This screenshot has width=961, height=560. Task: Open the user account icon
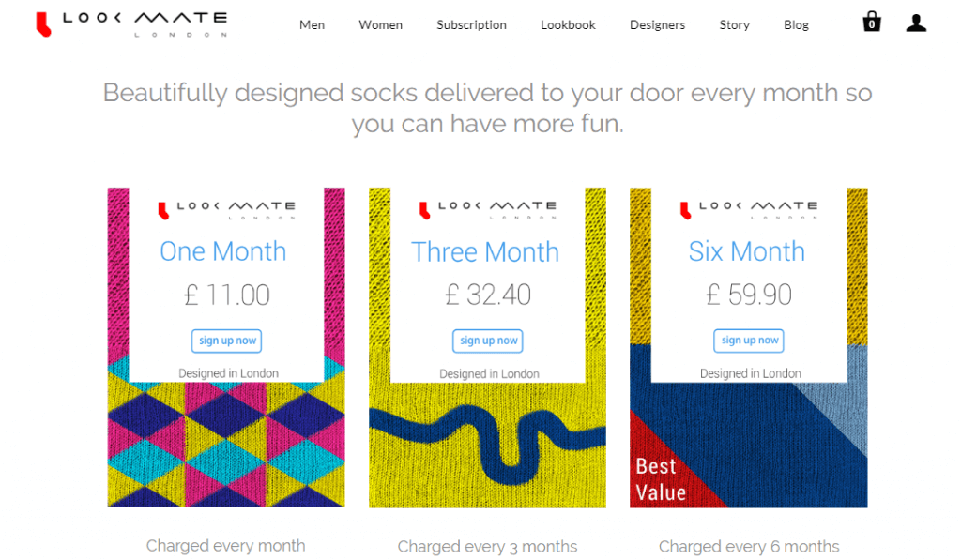click(x=916, y=23)
